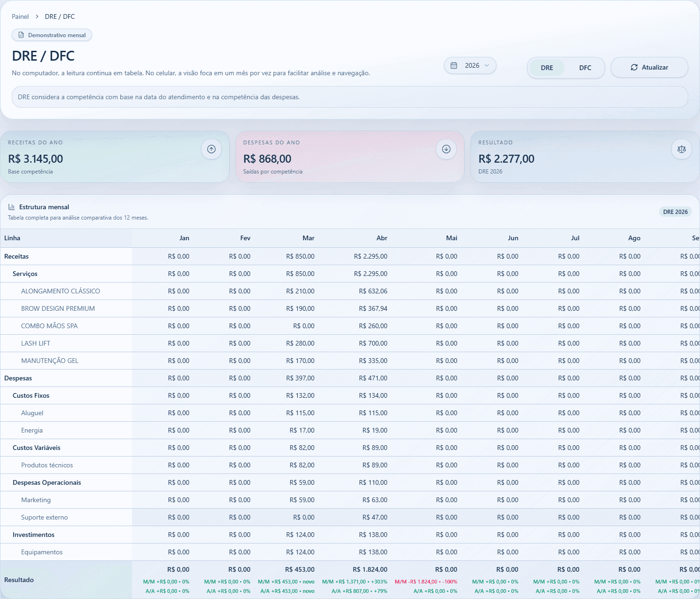Collapse the Serviços row group

point(25,274)
